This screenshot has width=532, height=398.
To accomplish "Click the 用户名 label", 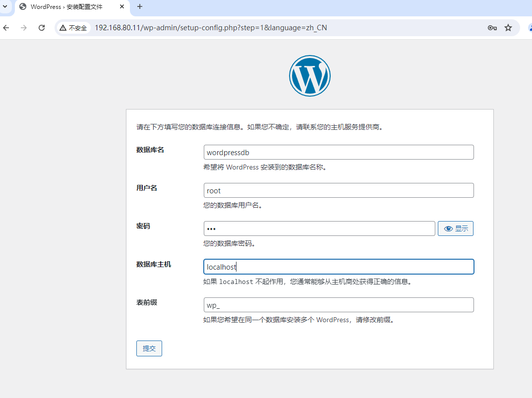I will [x=147, y=188].
